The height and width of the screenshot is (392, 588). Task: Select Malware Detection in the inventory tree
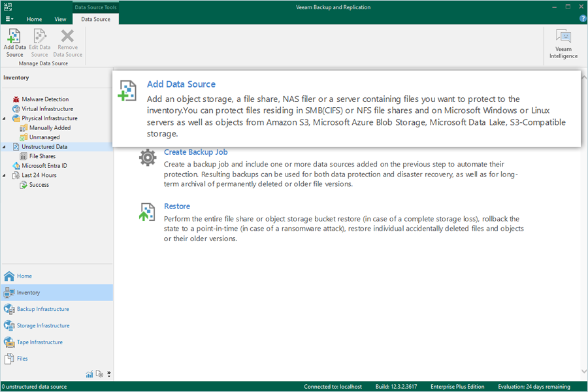(x=45, y=99)
